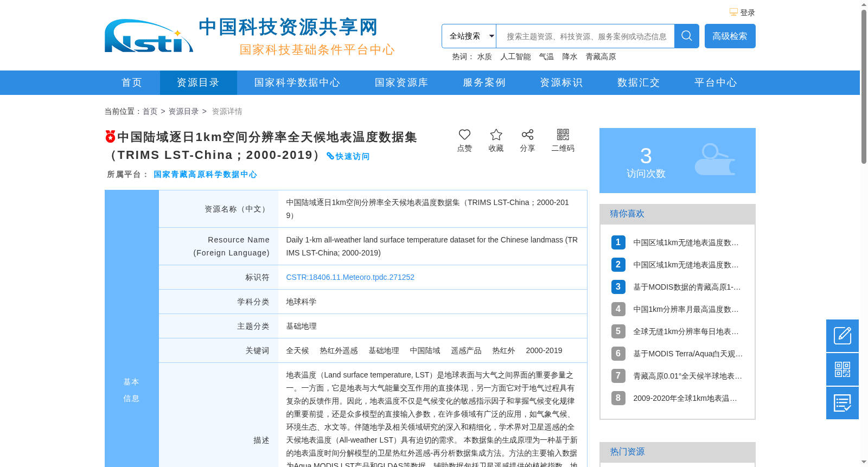Click the scrollbar down arrow

[x=864, y=462]
